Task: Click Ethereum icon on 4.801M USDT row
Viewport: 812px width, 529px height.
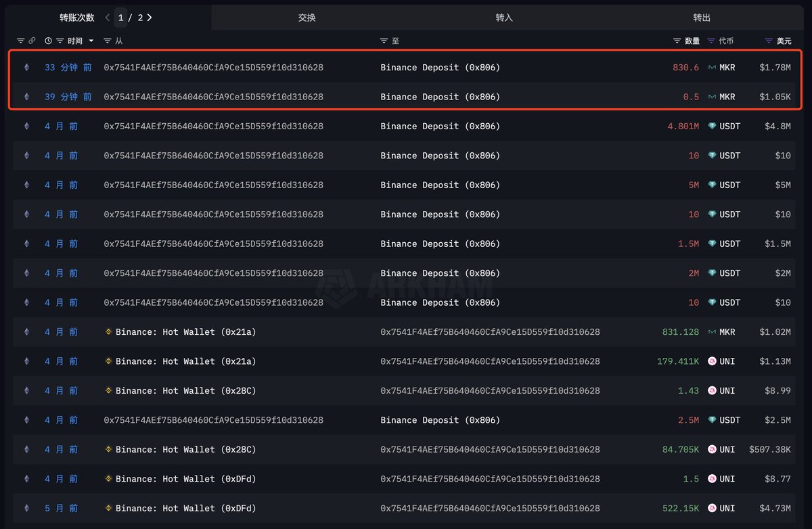Action: 27,127
